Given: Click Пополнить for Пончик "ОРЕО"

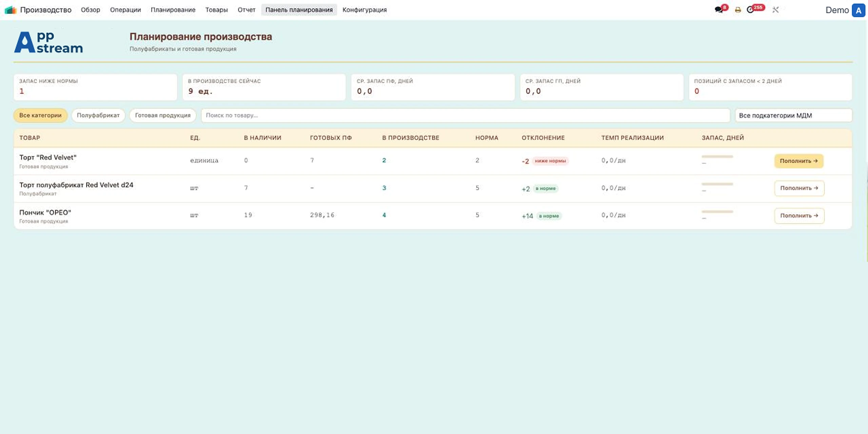Looking at the screenshot, I should [799, 216].
